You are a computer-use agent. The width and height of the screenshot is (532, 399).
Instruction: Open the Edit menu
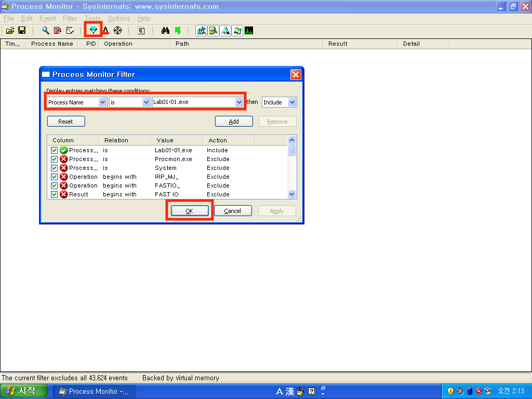(27, 18)
